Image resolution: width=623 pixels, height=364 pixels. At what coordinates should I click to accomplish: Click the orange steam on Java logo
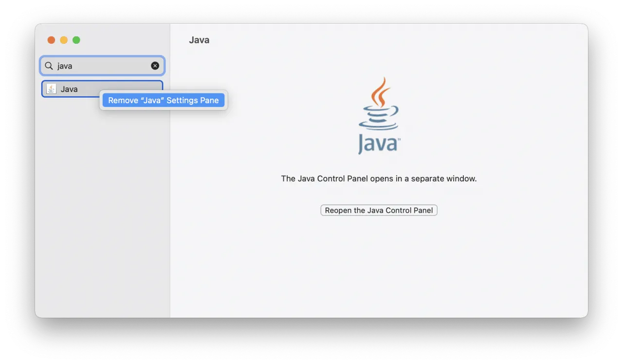pos(381,91)
